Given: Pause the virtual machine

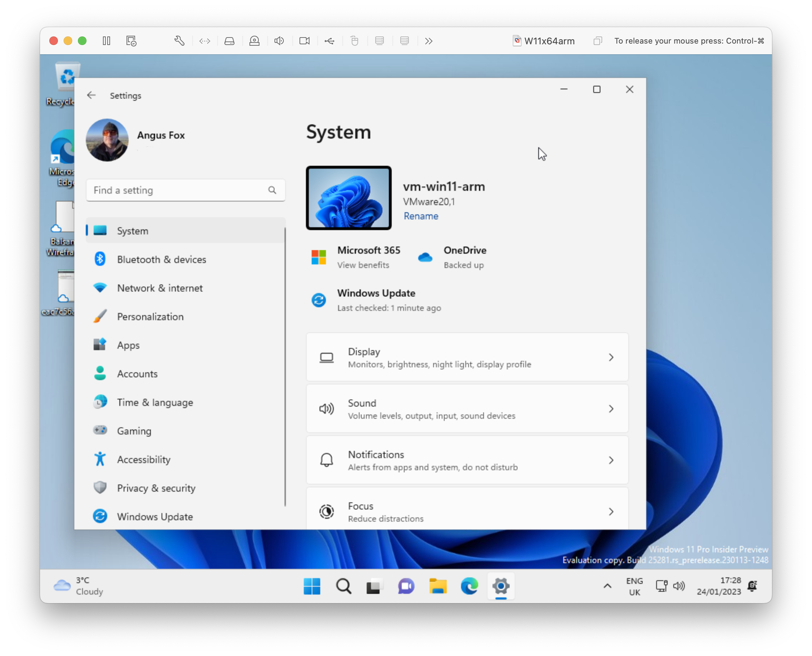Looking at the screenshot, I should tap(106, 41).
